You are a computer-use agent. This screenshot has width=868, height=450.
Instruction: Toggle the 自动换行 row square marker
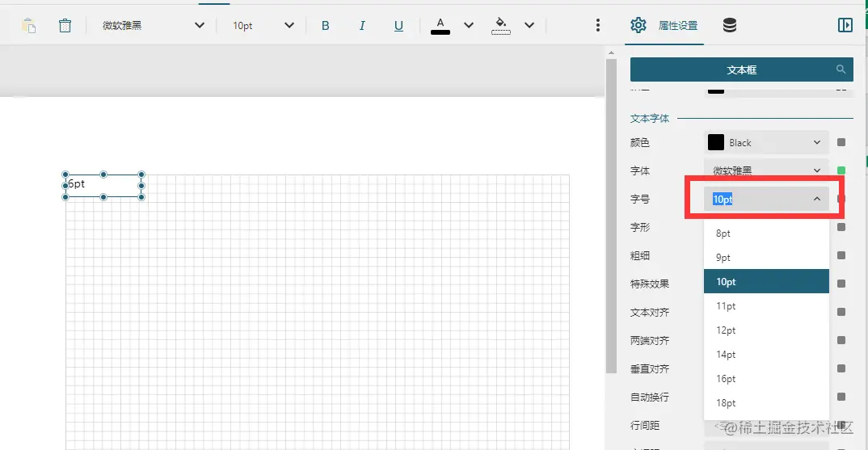click(x=841, y=397)
